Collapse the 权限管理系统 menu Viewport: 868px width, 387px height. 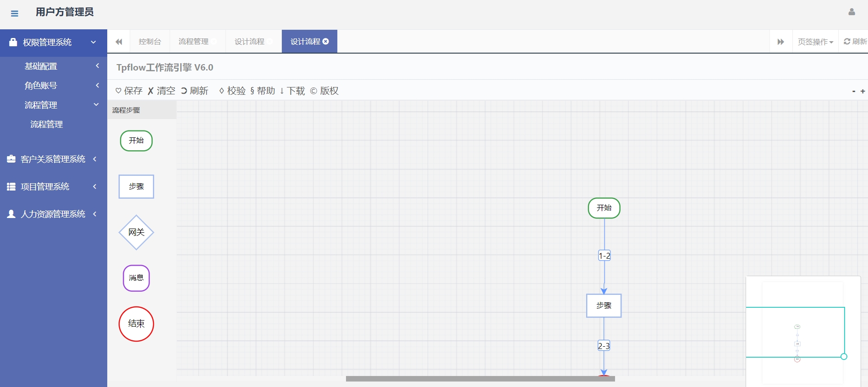point(54,42)
